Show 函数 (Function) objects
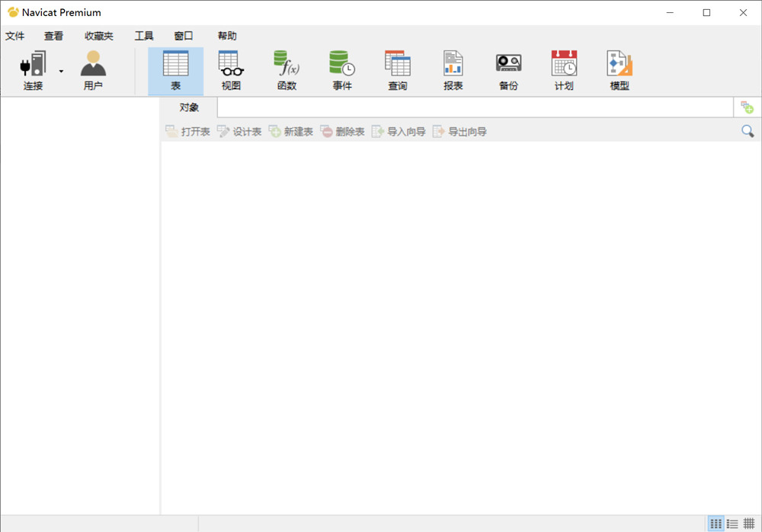This screenshot has height=532, width=762. coord(287,70)
